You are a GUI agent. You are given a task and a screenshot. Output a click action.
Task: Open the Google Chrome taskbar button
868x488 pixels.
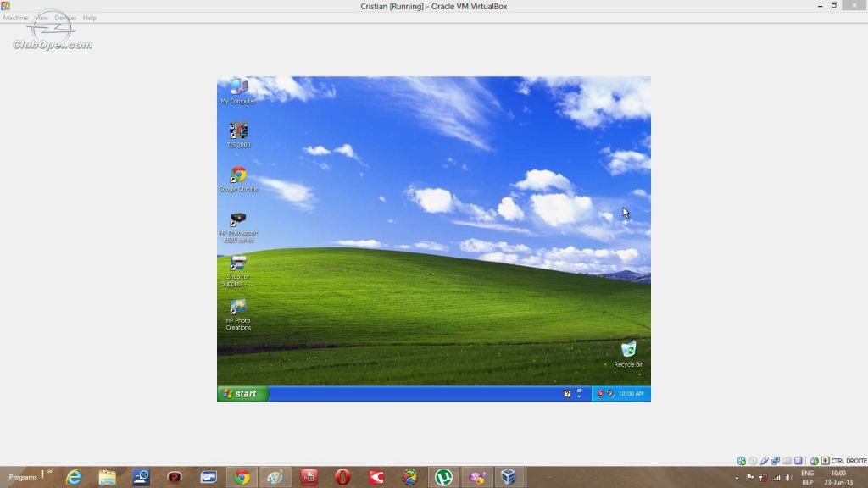(242, 477)
